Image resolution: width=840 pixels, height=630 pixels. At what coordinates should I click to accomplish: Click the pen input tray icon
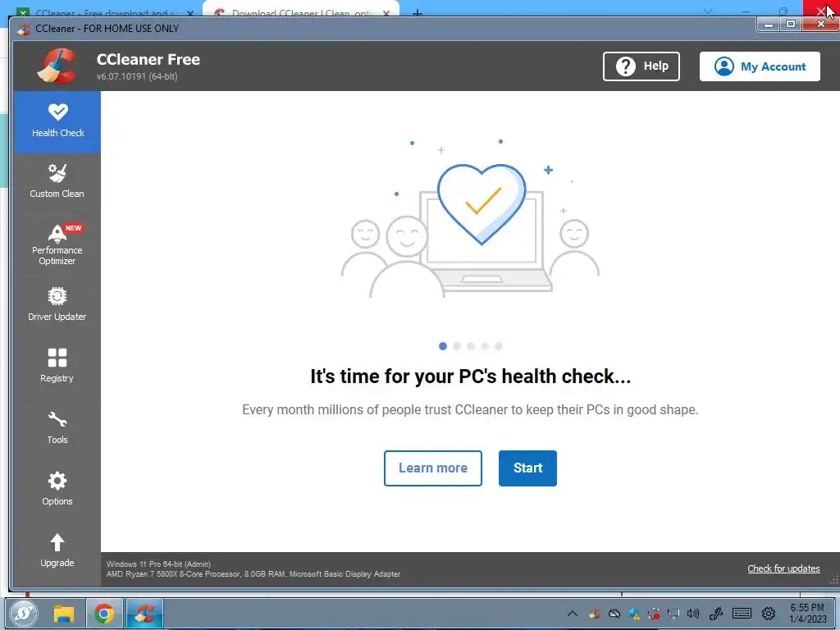tap(716, 614)
